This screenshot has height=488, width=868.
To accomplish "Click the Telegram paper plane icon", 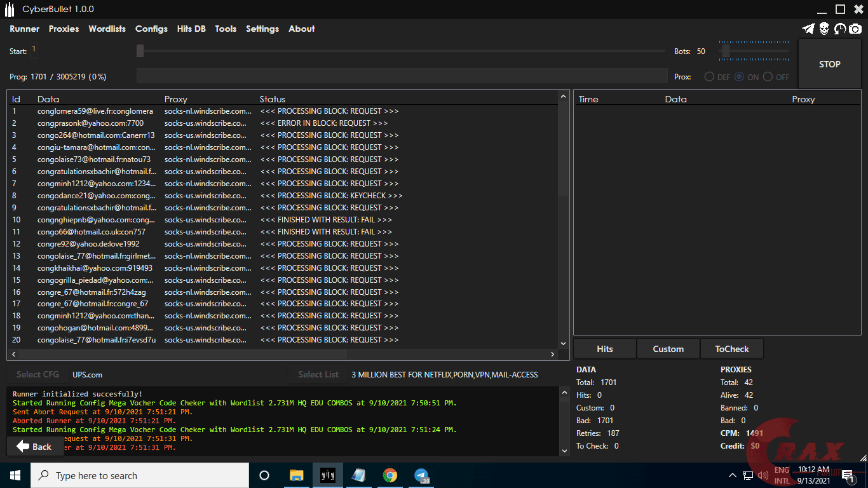I will [808, 29].
